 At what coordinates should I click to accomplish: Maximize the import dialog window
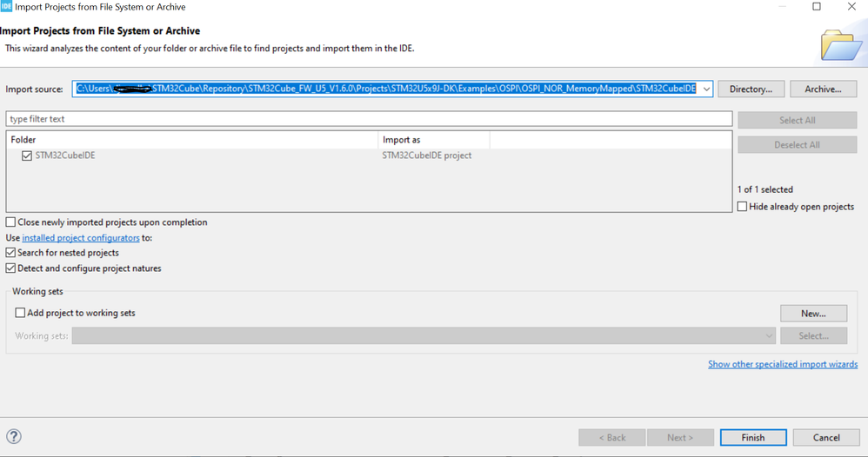pyautogui.click(x=817, y=7)
